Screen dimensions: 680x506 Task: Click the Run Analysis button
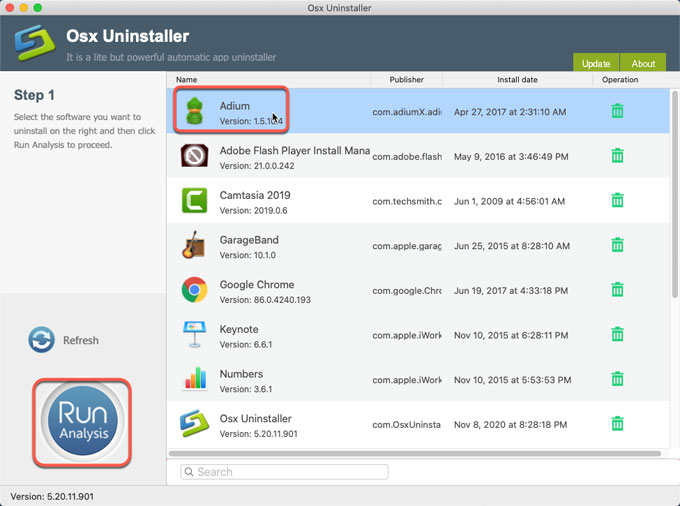pos(82,421)
